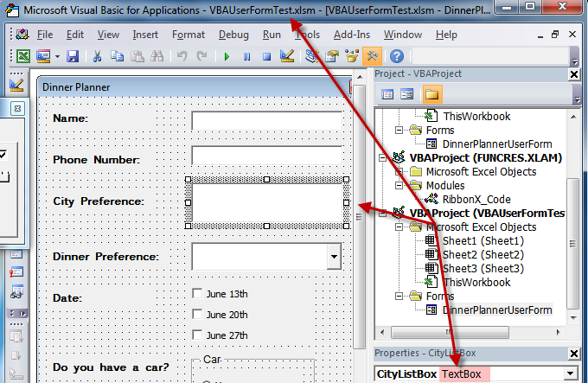This screenshot has height=383, width=588.
Task: Click the Design Mode icon
Action: [x=287, y=57]
